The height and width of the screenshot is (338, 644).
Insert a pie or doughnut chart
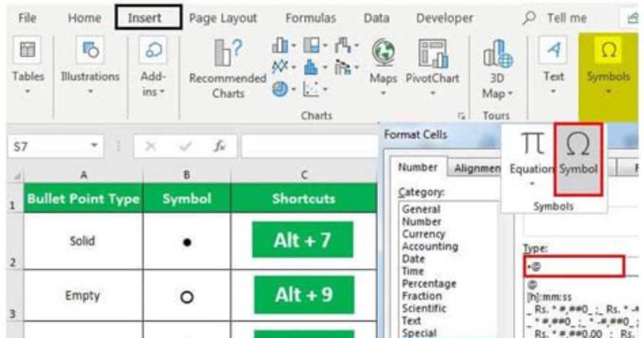click(x=283, y=89)
